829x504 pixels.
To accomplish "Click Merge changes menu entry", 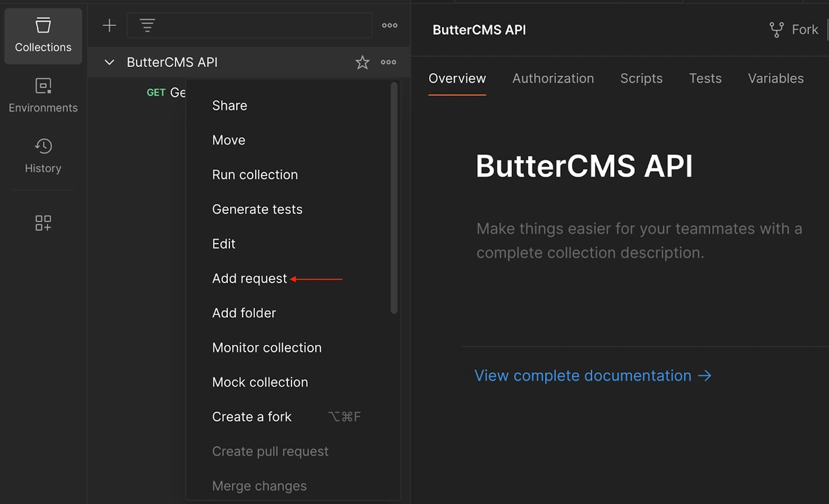I will point(259,485).
